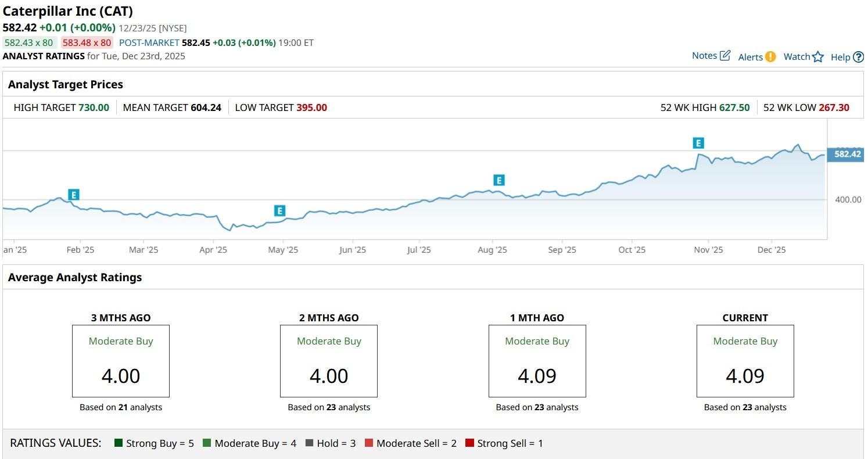Screen dimensions: 868x459
Task: Click the earnings marker near May '25
Action: click(x=279, y=211)
